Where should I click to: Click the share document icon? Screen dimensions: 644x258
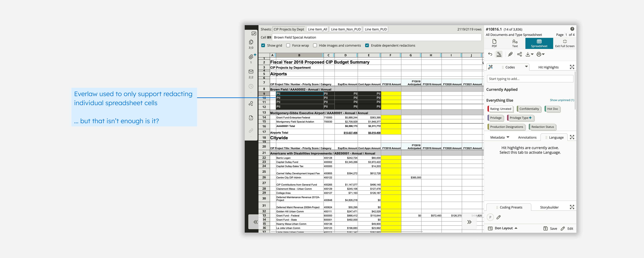520,54
